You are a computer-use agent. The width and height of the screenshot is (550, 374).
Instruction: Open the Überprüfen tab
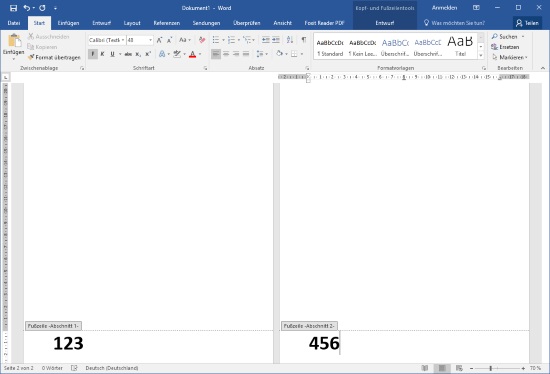click(247, 23)
